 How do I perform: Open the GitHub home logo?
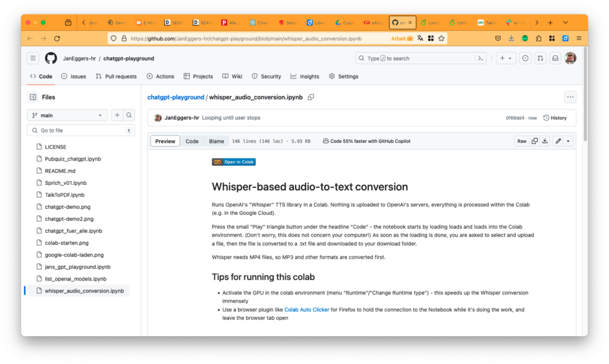point(51,58)
